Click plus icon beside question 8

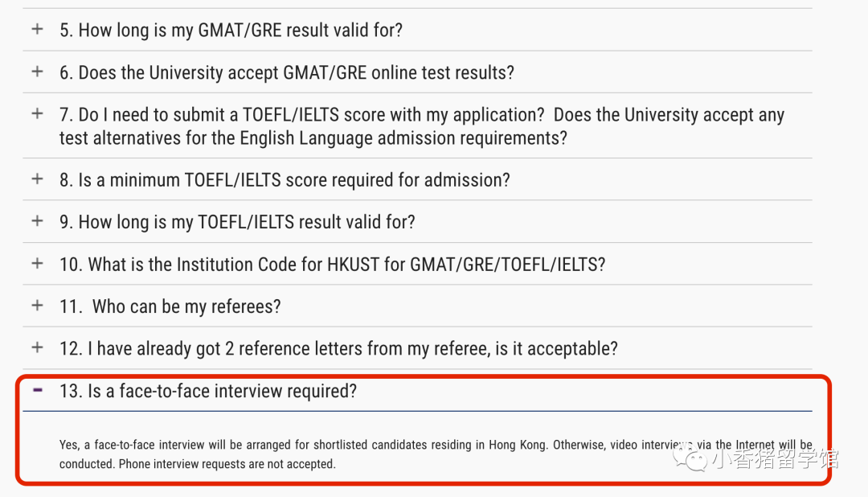(x=37, y=179)
